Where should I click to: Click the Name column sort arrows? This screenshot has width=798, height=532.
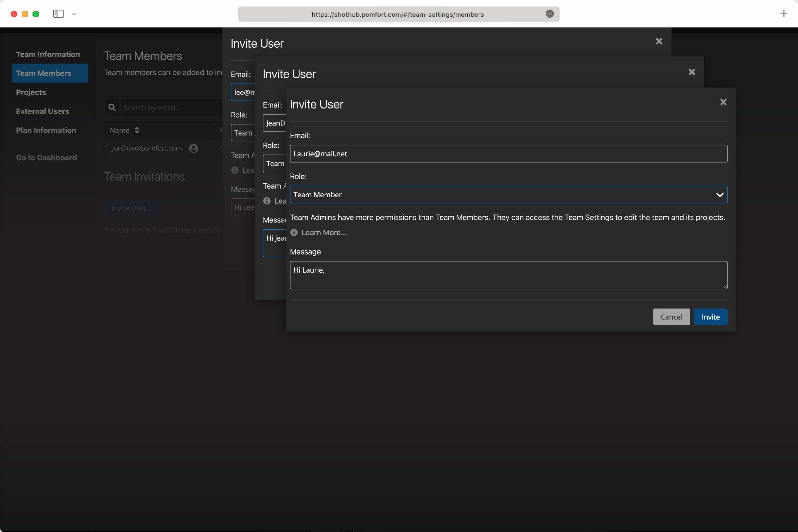click(137, 130)
